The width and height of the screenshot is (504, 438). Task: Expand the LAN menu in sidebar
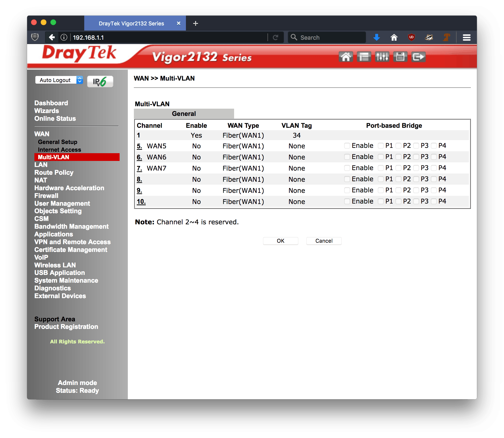click(x=41, y=165)
